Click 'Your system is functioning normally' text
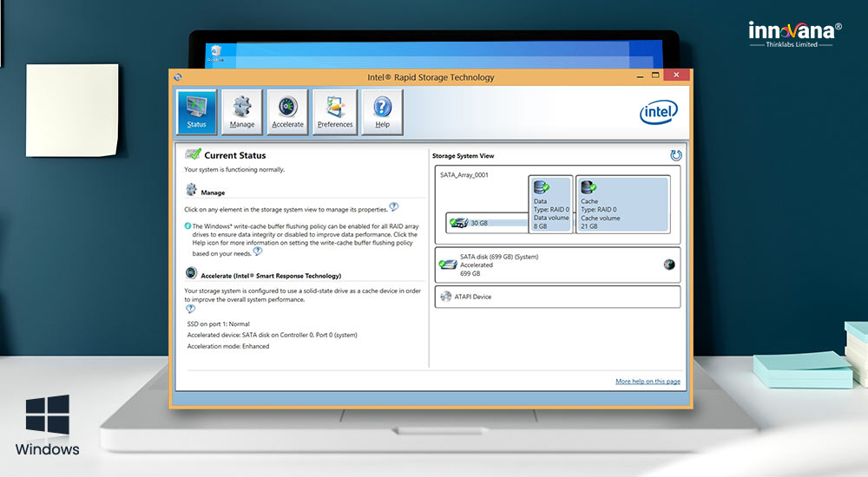The image size is (868, 477). tap(234, 169)
